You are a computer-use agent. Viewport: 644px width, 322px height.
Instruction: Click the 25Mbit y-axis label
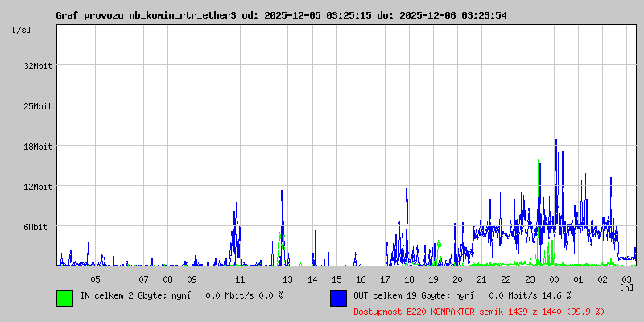coord(38,106)
